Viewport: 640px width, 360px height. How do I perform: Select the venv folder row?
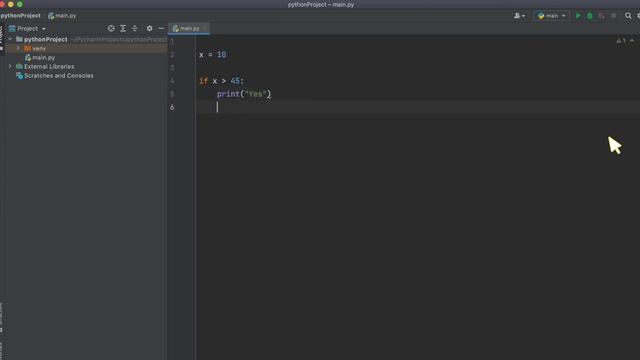pos(86,48)
